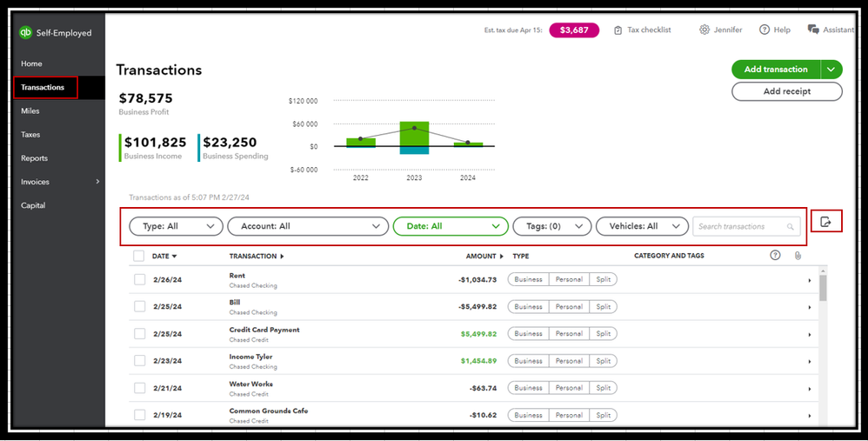
Task: Expand the Invoices sidebar submenu chevron
Action: pos(98,182)
